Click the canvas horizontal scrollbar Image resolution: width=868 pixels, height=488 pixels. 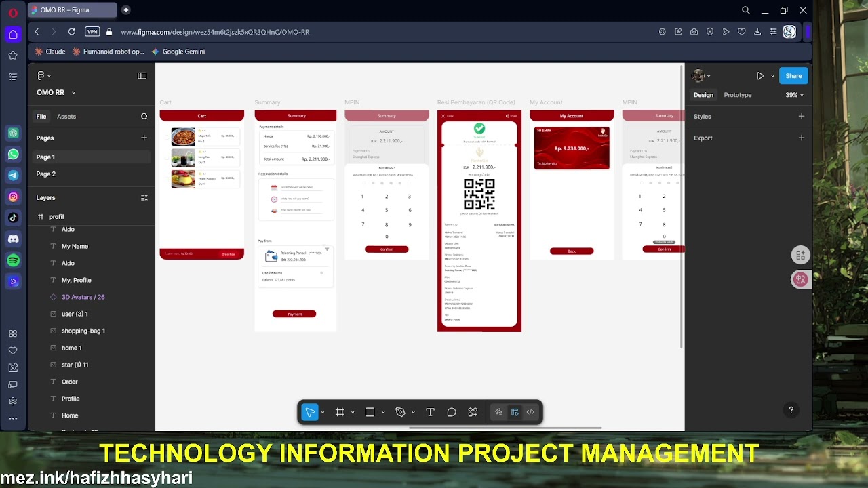tap(505, 428)
